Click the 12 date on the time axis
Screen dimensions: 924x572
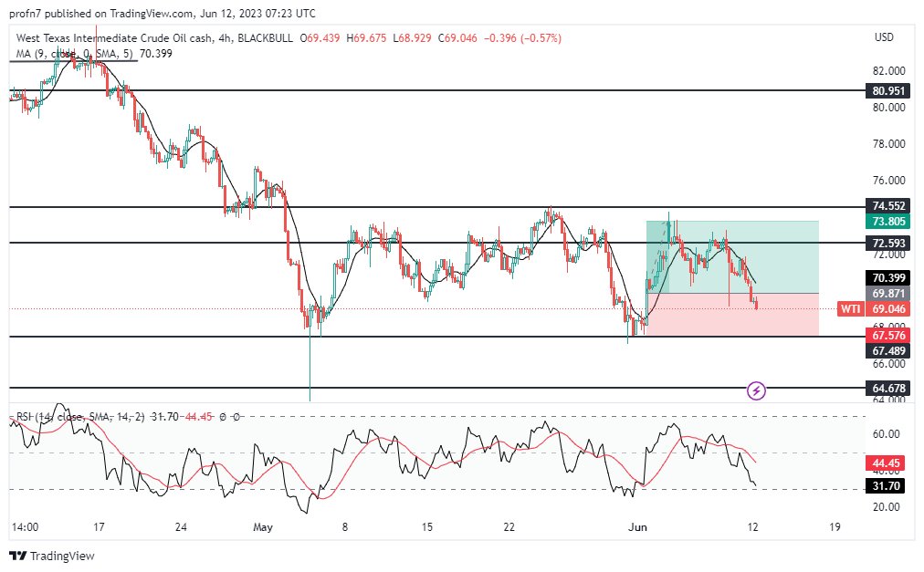752,526
